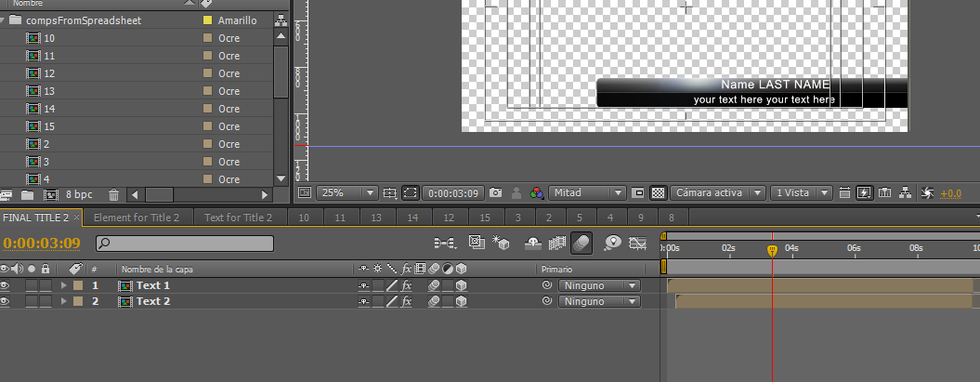Create a new composition from the project panel
The width and height of the screenshot is (980, 382).
50,195
